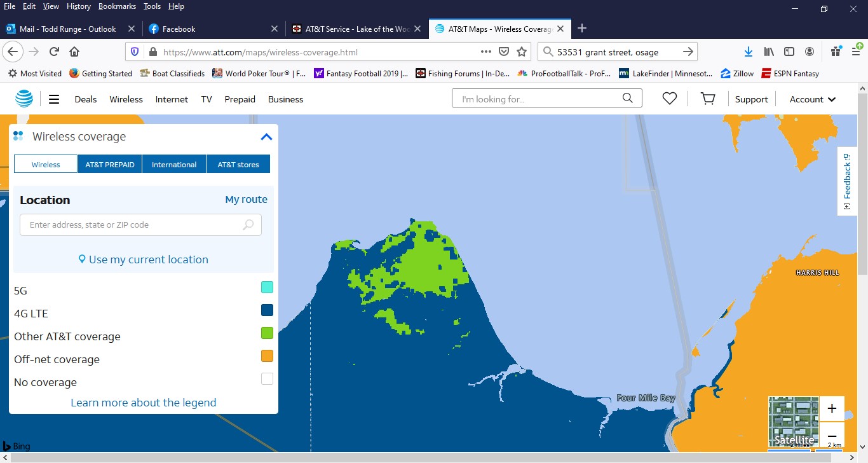
Task: Open the Firefox application hamburger menu
Action: pyautogui.click(x=855, y=52)
